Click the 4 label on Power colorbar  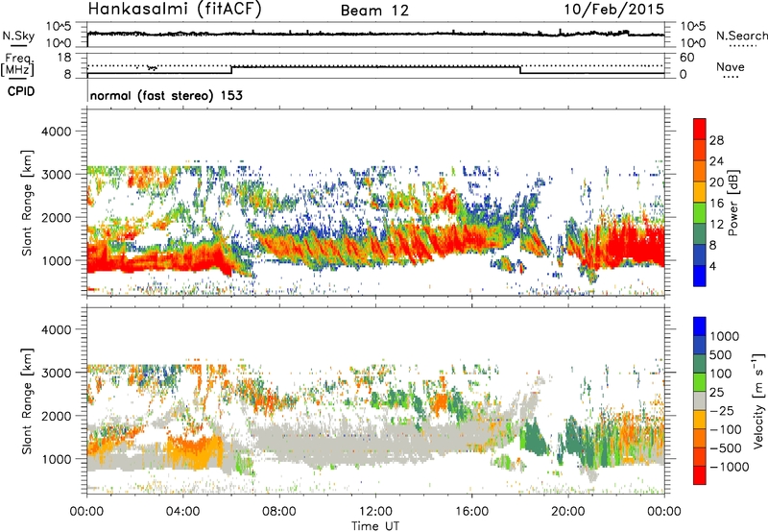point(713,266)
